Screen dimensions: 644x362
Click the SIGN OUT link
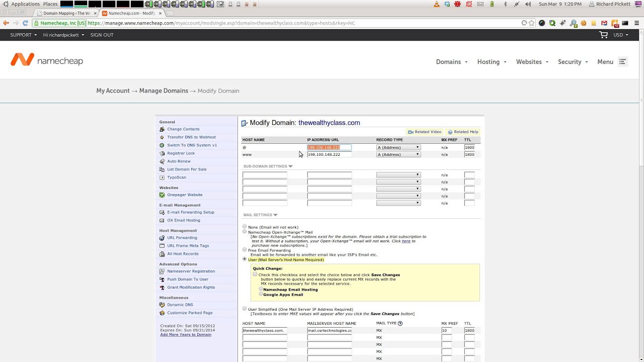pos(102,35)
